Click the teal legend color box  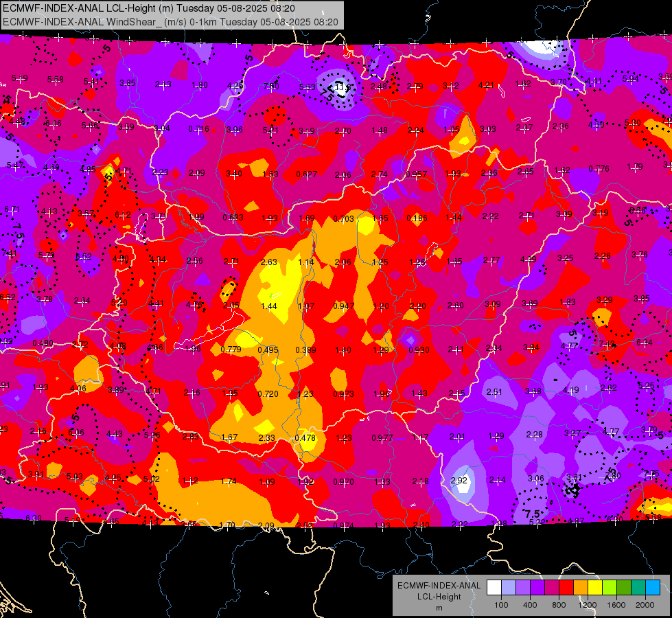coord(638,588)
